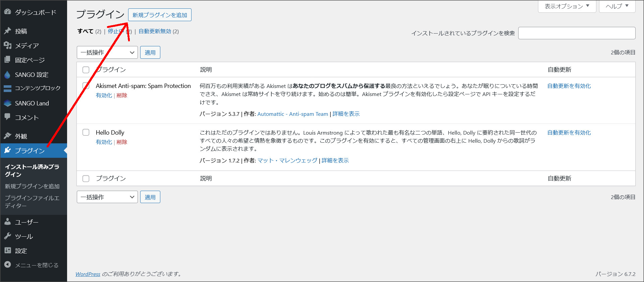Check the select-all checkbox in table footer
Image resolution: width=644 pixels, height=282 pixels.
point(86,179)
